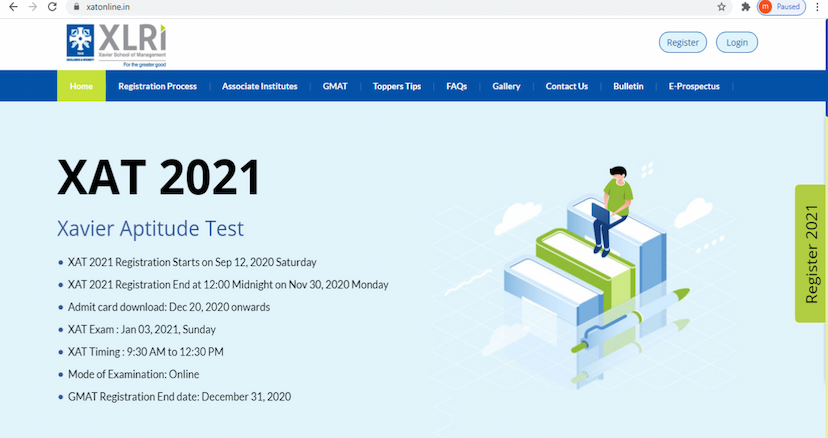Go to the GMAT menu item
The image size is (828, 438).
[335, 86]
